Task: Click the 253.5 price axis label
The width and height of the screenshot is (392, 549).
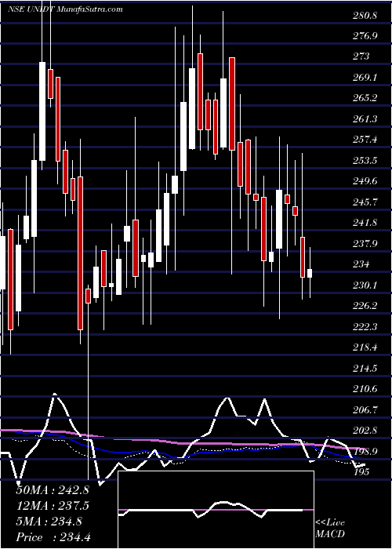Action: [365, 161]
